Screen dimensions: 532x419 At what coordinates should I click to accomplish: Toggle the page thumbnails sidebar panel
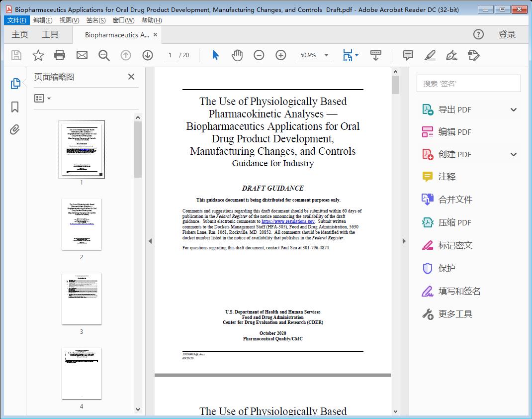[15, 83]
